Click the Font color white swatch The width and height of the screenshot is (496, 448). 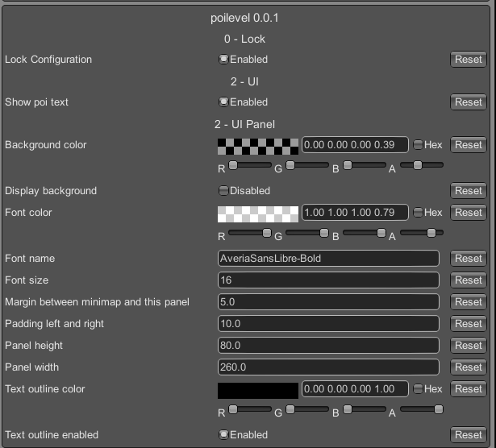[x=258, y=214]
